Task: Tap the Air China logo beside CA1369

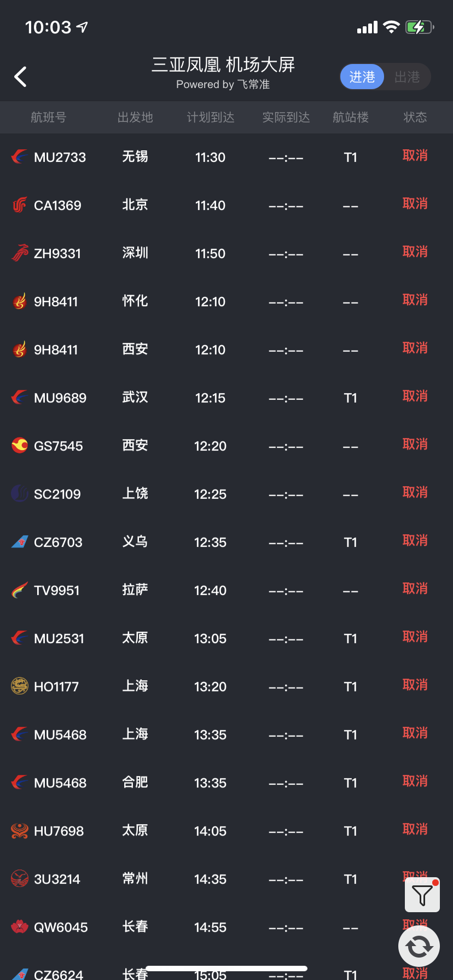Action: [20, 205]
